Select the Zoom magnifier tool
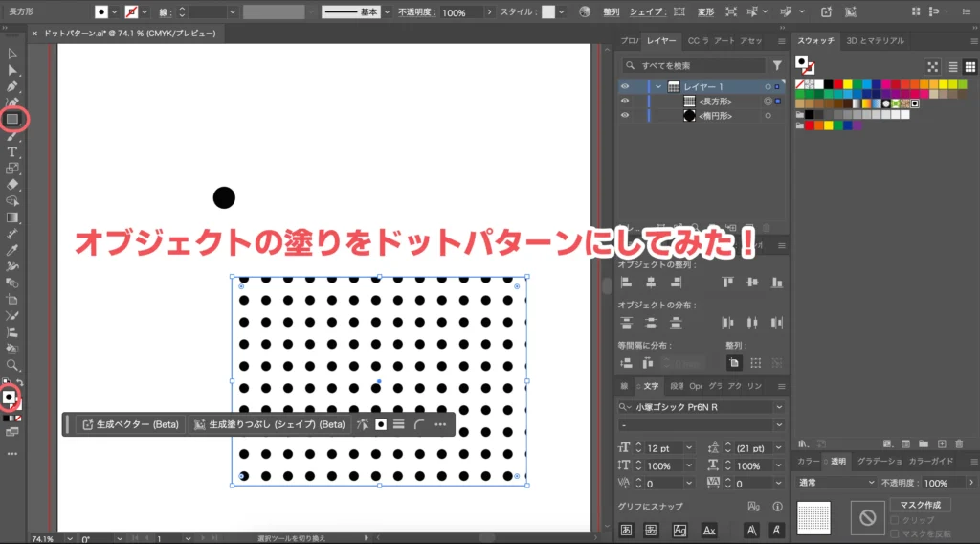This screenshot has height=544, width=980. tap(11, 365)
